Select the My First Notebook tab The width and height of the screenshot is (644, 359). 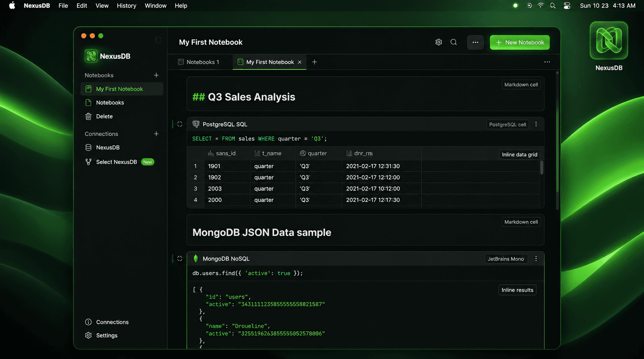270,62
